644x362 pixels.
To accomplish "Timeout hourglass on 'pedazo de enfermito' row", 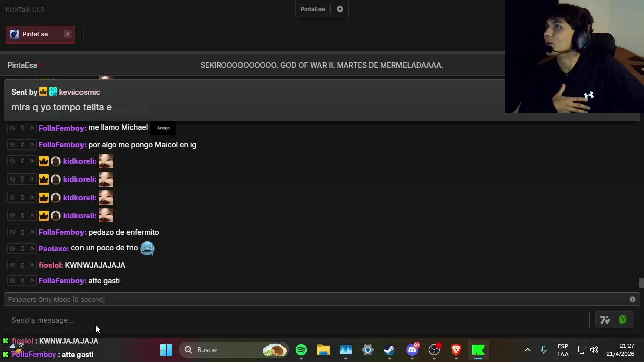I will pos(22,232).
